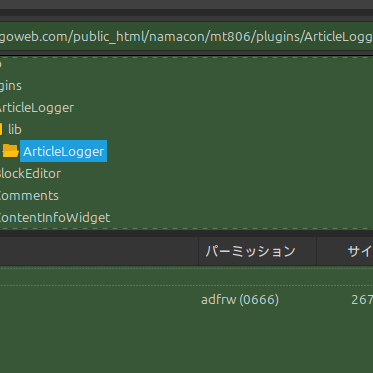The width and height of the screenshot is (373, 373).
Task: Select the lib folder in tree
Action: (15, 129)
